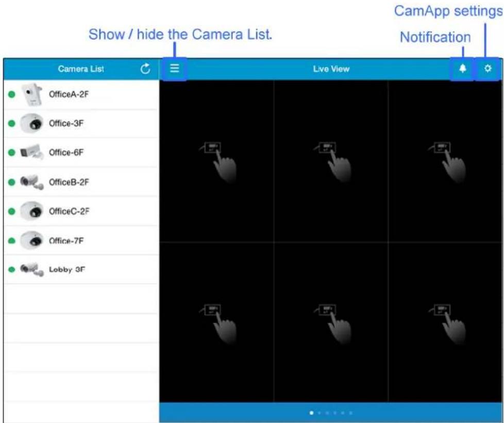The image size is (504, 423).
Task: Click the Office-3F camera name
Action: pos(66,124)
